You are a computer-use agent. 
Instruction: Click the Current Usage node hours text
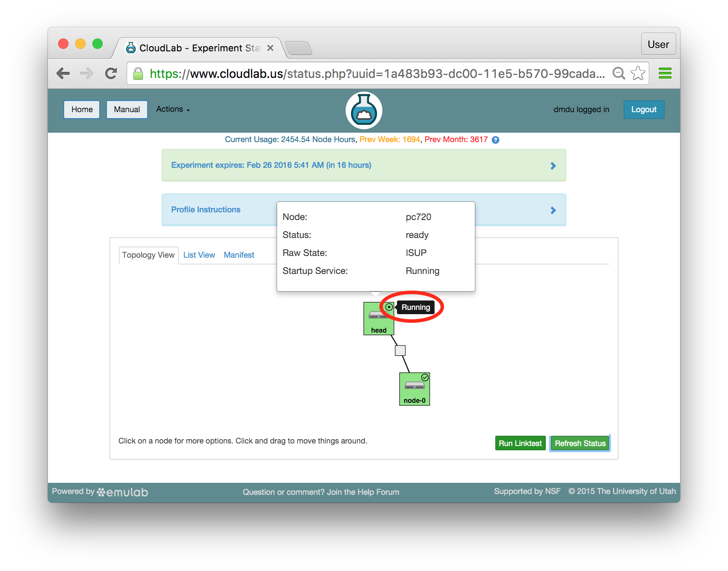pos(290,140)
